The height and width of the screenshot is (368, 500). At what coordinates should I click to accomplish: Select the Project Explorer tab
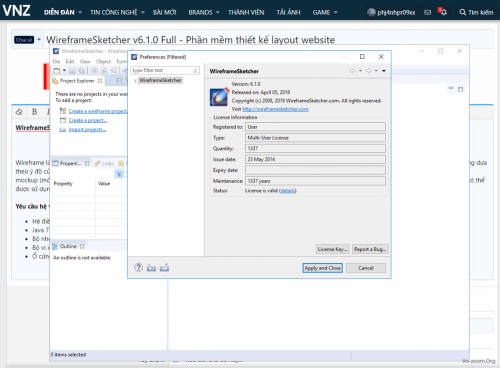coord(77,81)
